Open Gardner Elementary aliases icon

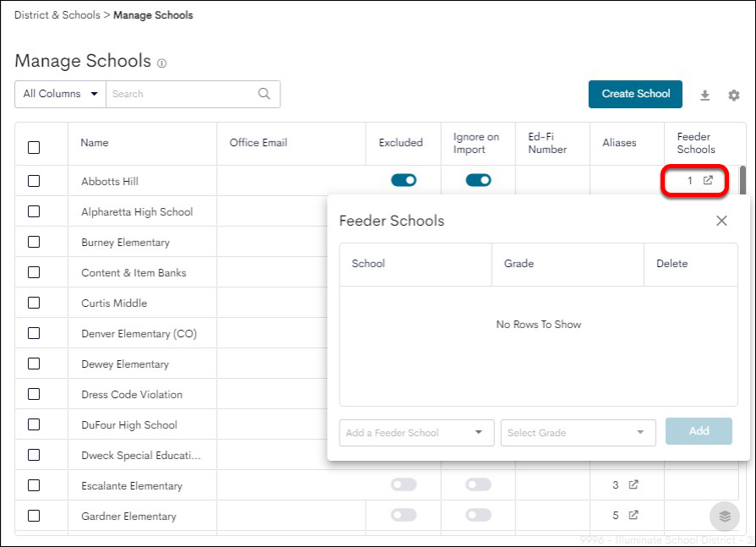point(634,515)
